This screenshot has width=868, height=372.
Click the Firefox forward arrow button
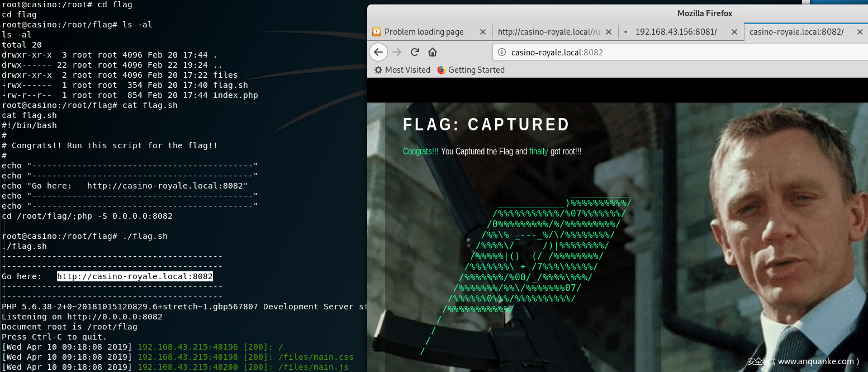(397, 52)
